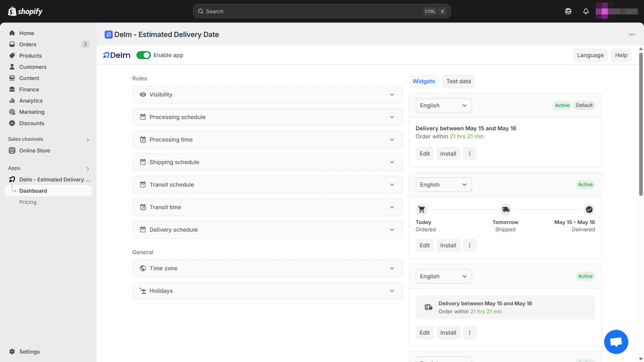Click the Settings gear icon
The width and height of the screenshot is (644, 362).
click(12, 352)
